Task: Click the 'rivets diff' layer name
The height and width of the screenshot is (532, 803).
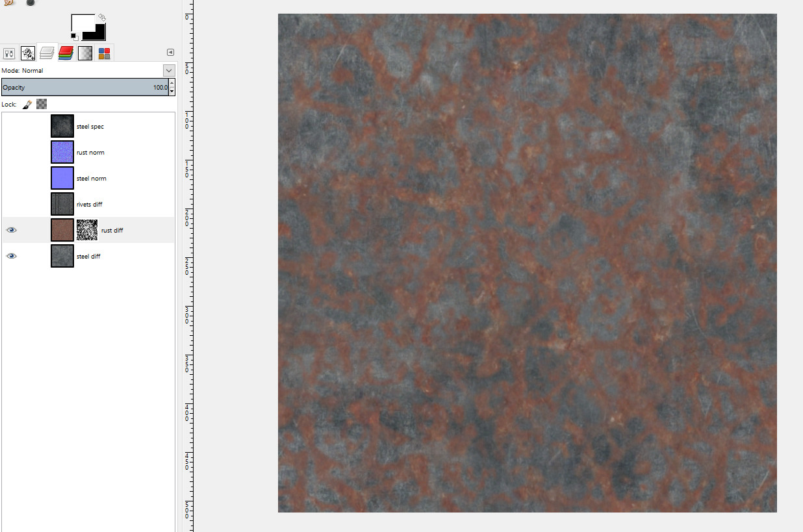Action: tap(90, 205)
